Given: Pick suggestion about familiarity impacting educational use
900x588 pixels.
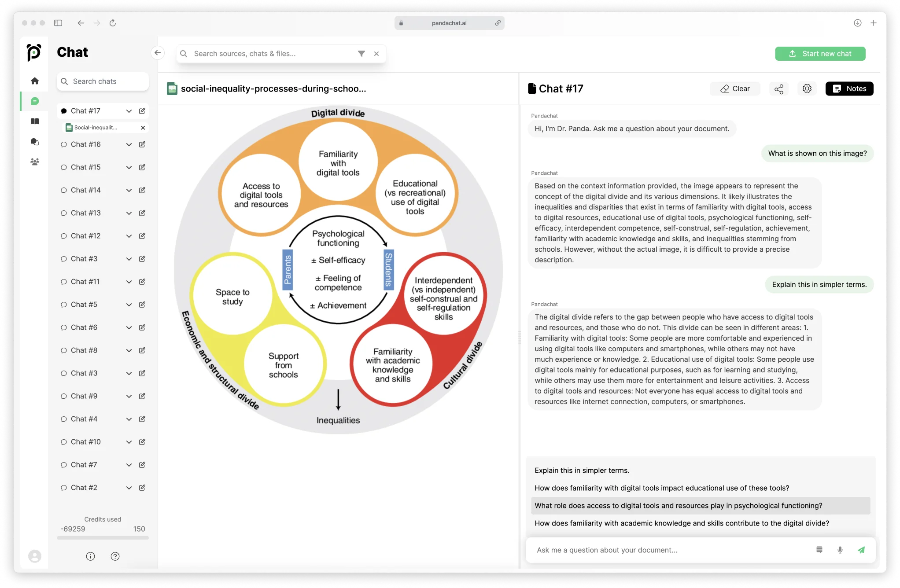Looking at the screenshot, I should click(x=700, y=488).
